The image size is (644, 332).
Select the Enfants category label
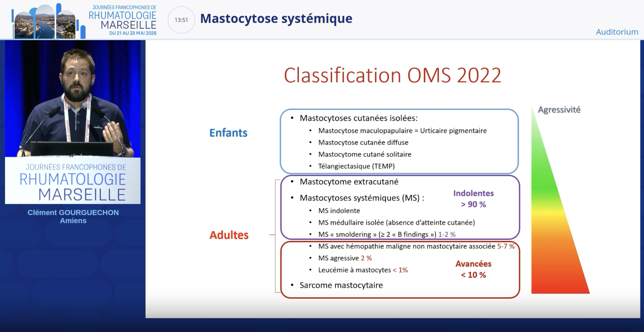(x=228, y=133)
